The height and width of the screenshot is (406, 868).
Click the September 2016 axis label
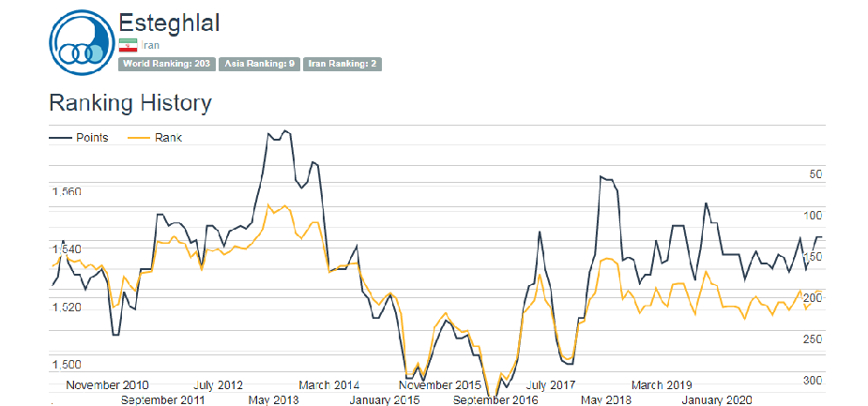[495, 400]
